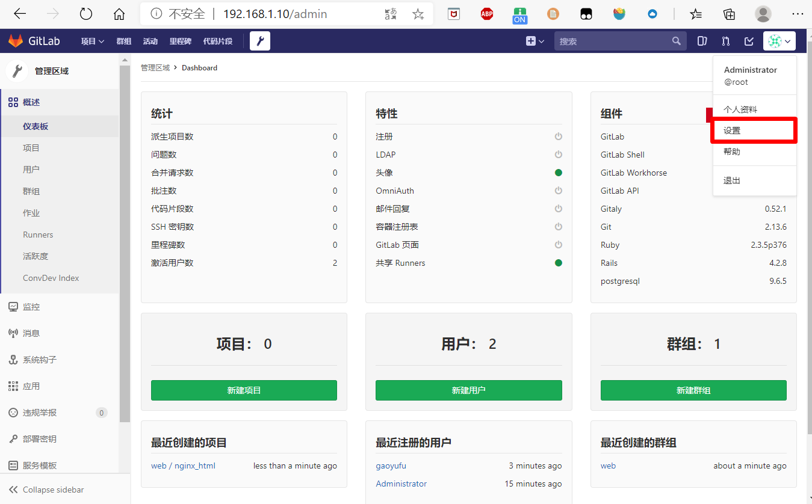Toggle the 注册 feature power switch
Screen dimensions: 812x504
pyautogui.click(x=558, y=137)
